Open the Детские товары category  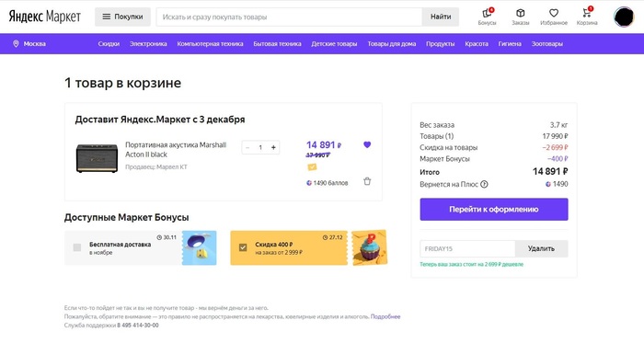(334, 43)
